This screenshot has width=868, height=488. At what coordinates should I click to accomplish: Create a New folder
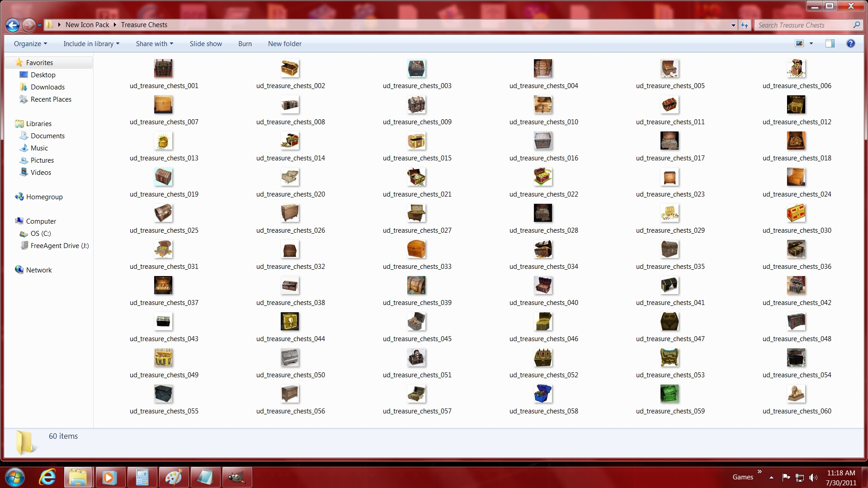(284, 44)
